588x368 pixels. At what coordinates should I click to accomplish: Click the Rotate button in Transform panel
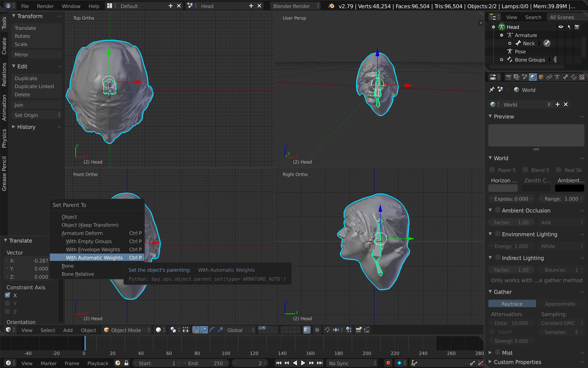pos(37,36)
